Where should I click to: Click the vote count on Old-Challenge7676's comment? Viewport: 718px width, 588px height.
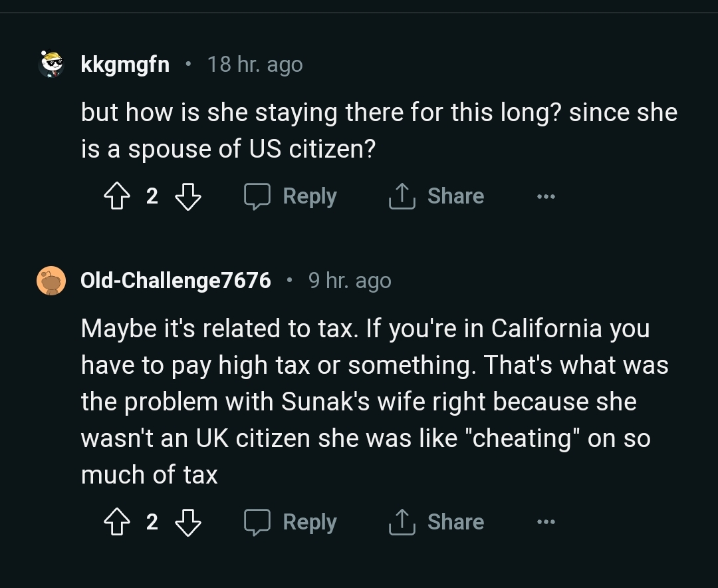(152, 523)
